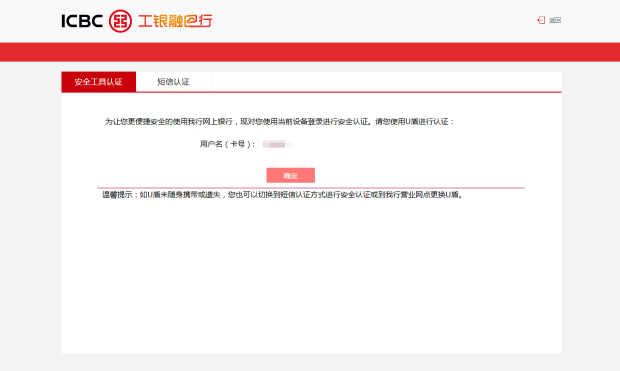Click the 用户名（卡号） label
Image resolution: width=620 pixels, height=371 pixels.
coord(227,144)
